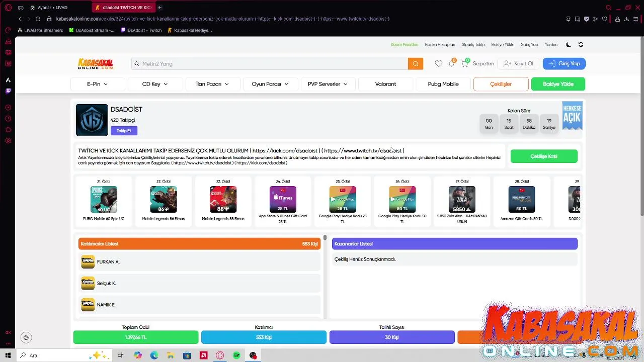This screenshot has height=362, width=644.
Task: Click the Çekilişe Katıl button
Action: tap(544, 156)
